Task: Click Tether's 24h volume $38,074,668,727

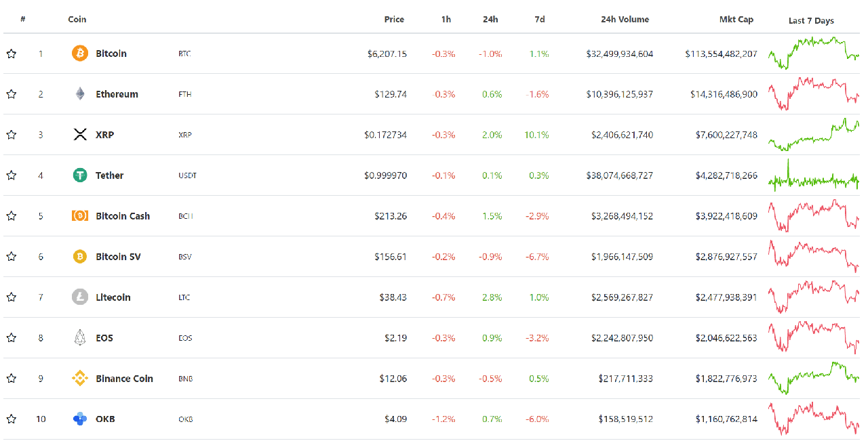Action: pyautogui.click(x=620, y=175)
